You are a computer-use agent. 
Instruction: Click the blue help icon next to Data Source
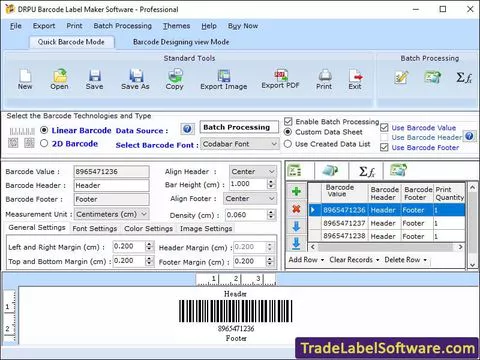(187, 129)
